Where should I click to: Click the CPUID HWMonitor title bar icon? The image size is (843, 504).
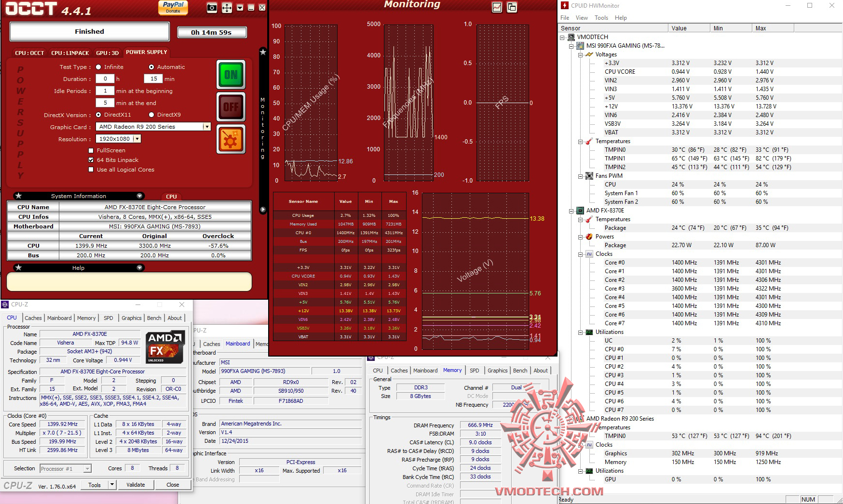tap(565, 5)
